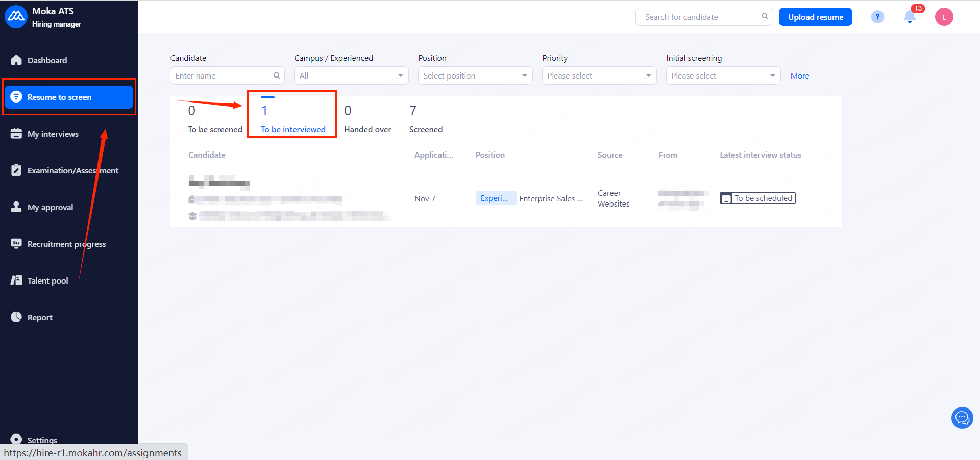This screenshot has height=460, width=980.
Task: Focus the Enter name candidate field
Action: 222,75
